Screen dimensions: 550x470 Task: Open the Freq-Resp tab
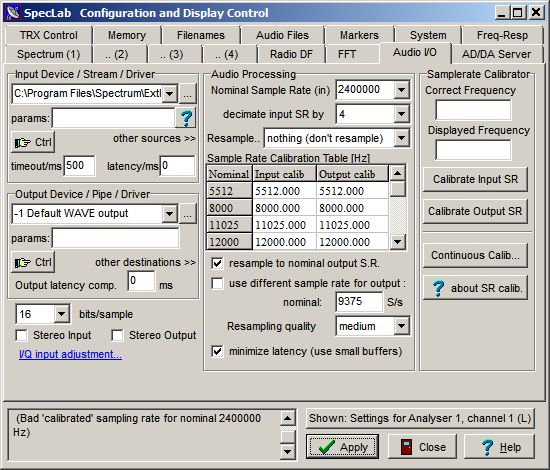[502, 35]
